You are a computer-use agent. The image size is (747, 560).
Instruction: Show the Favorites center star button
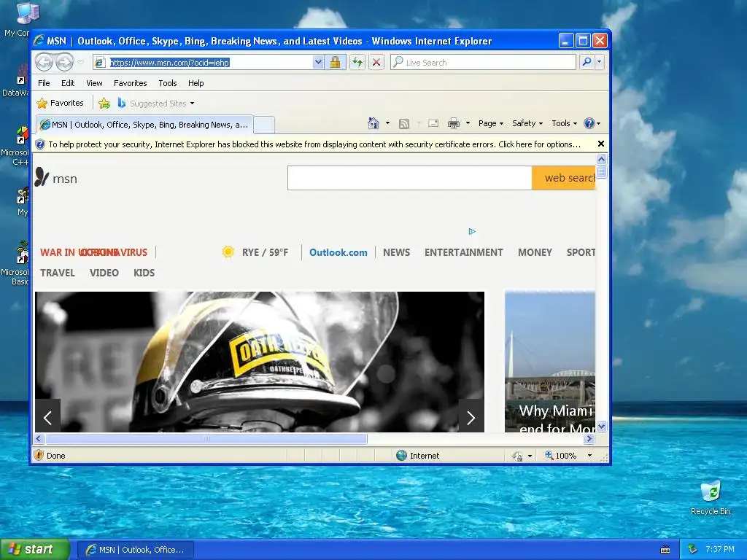60,103
